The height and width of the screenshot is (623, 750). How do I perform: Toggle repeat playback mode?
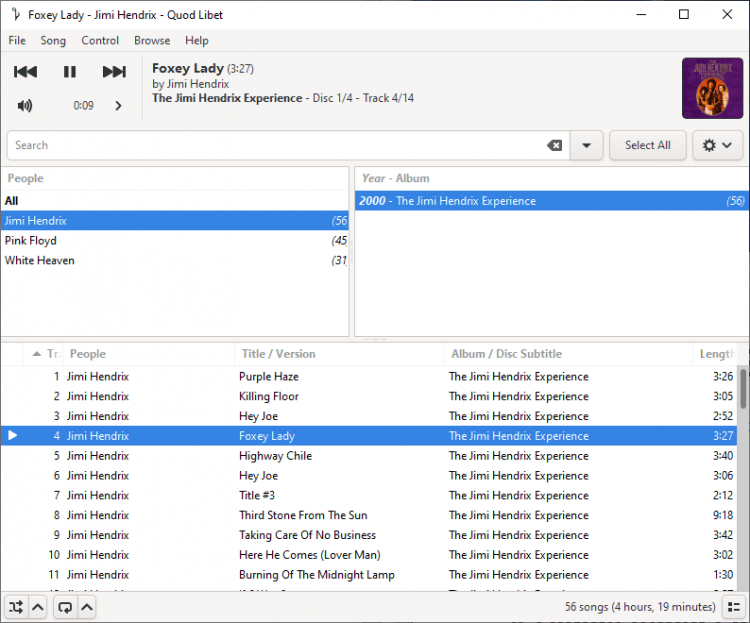pyautogui.click(x=65, y=607)
